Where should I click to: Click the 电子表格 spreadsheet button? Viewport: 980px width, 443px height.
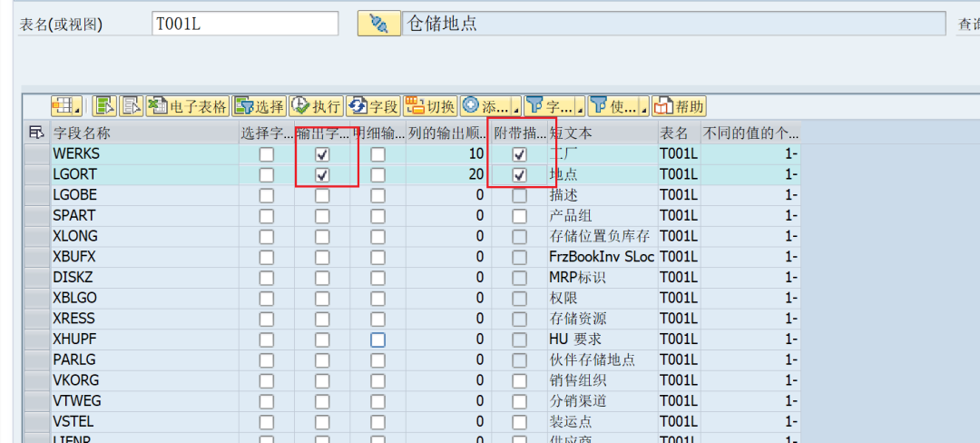click(x=188, y=106)
